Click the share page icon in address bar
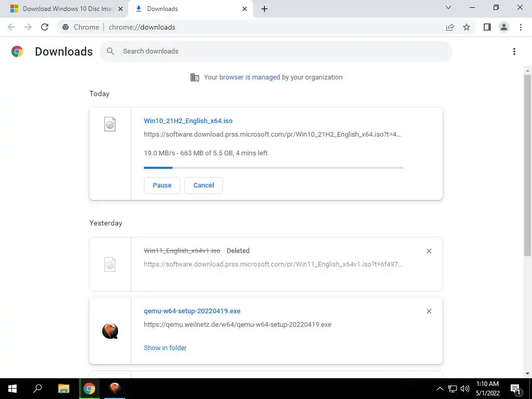Image resolution: width=532 pixels, height=399 pixels. pyautogui.click(x=450, y=27)
